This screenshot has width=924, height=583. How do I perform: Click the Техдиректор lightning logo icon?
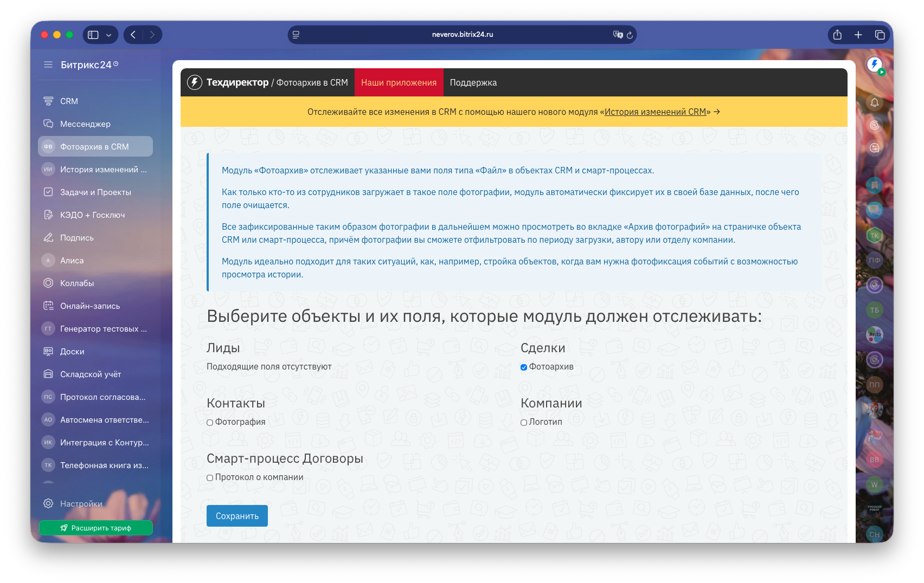[x=195, y=82]
